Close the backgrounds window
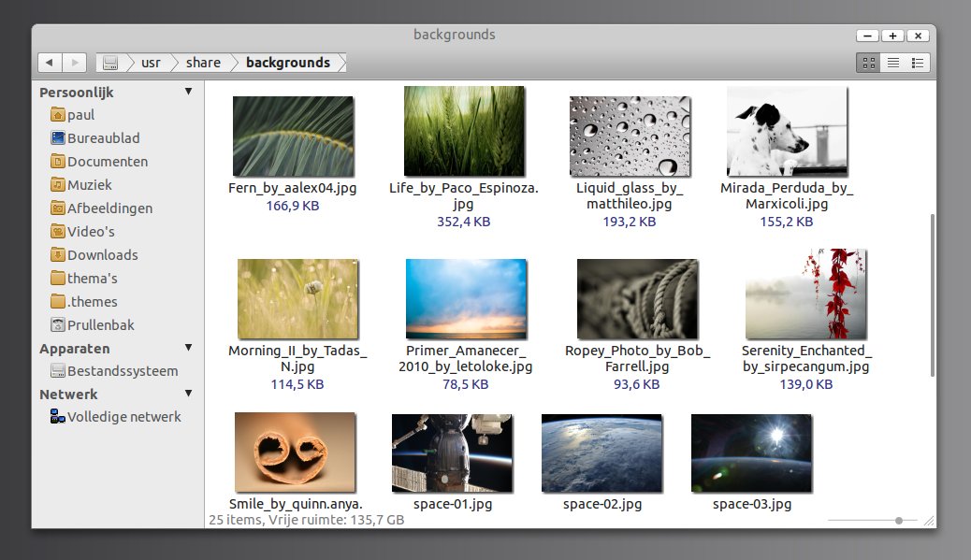971x560 pixels. click(919, 36)
